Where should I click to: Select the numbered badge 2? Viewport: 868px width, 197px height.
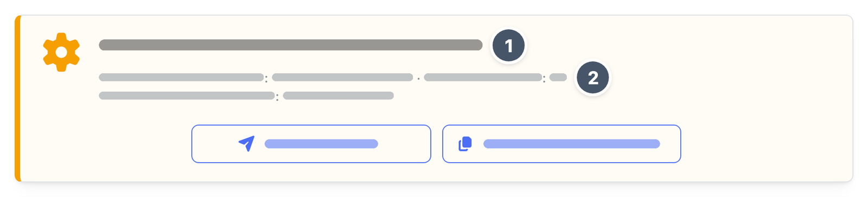pyautogui.click(x=592, y=78)
